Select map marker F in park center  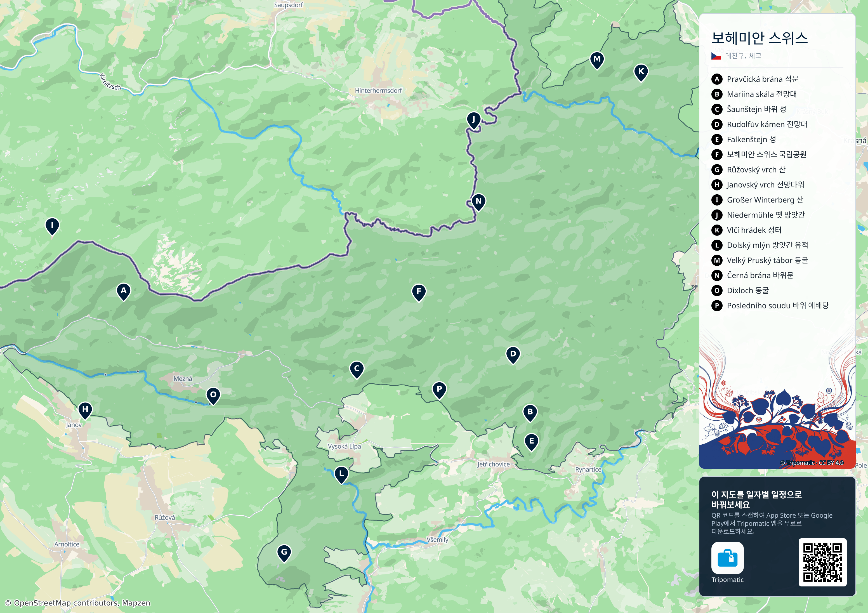419,293
